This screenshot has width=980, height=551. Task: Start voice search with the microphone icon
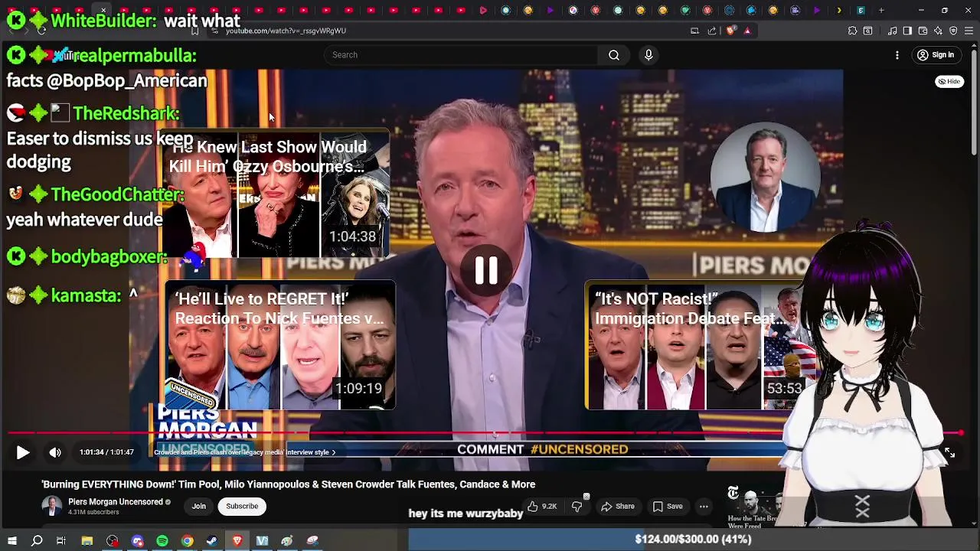[648, 55]
